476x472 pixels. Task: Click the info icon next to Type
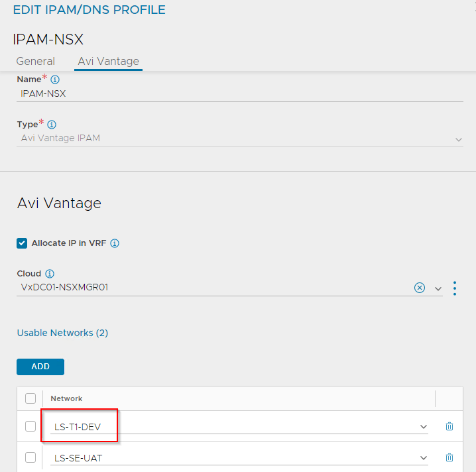(x=52, y=125)
